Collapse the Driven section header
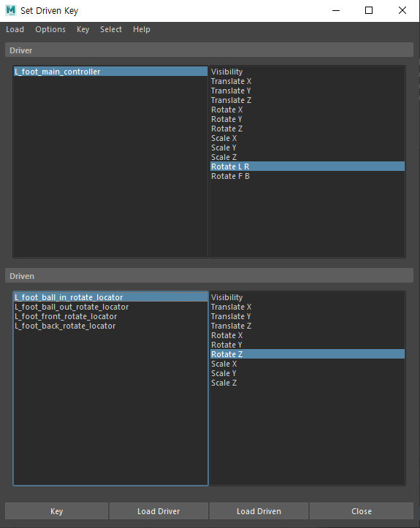 point(209,276)
